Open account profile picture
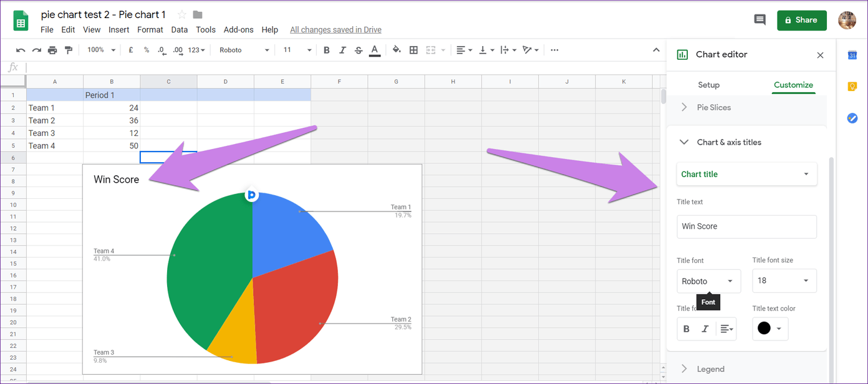The width and height of the screenshot is (868, 384). pos(847,20)
